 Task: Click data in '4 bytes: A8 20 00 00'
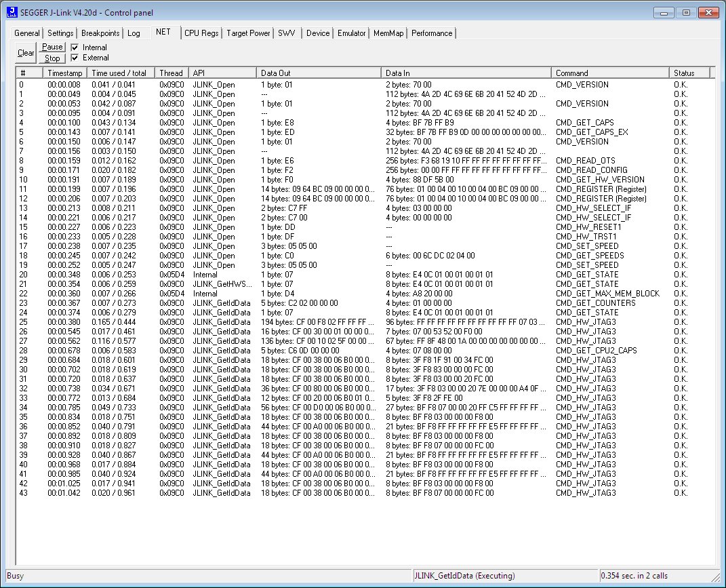click(419, 294)
